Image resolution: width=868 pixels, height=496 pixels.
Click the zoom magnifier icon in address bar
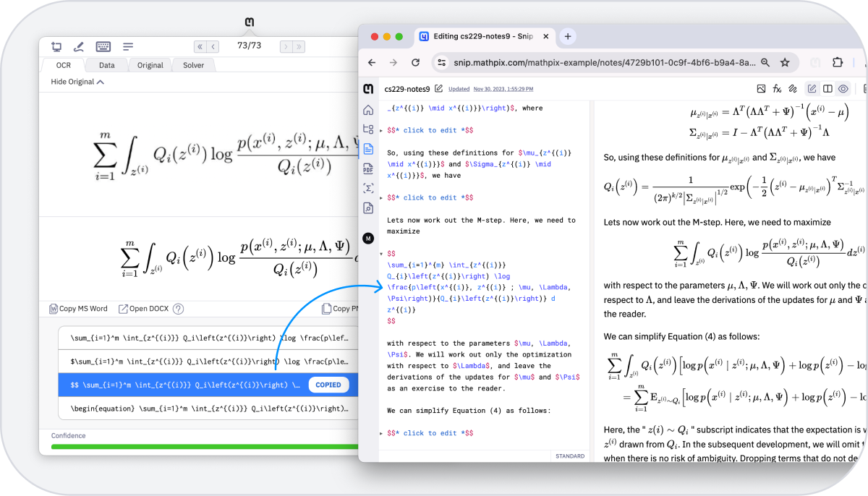(765, 63)
